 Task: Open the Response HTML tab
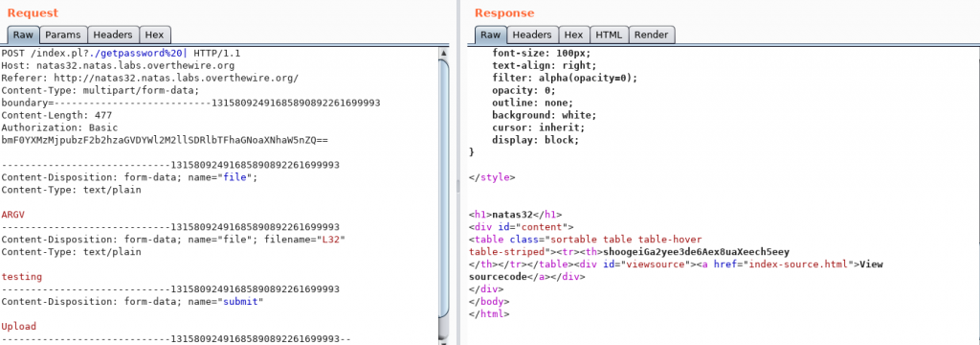[x=609, y=35]
